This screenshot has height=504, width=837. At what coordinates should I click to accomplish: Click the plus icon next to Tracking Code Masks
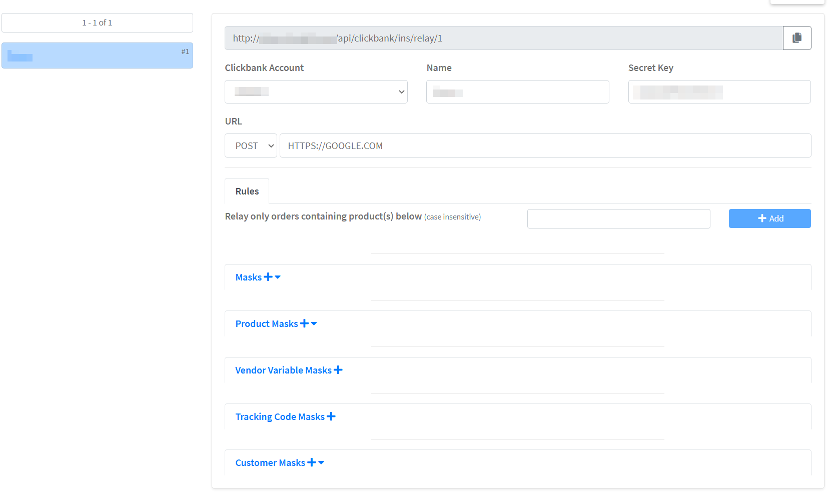click(331, 416)
